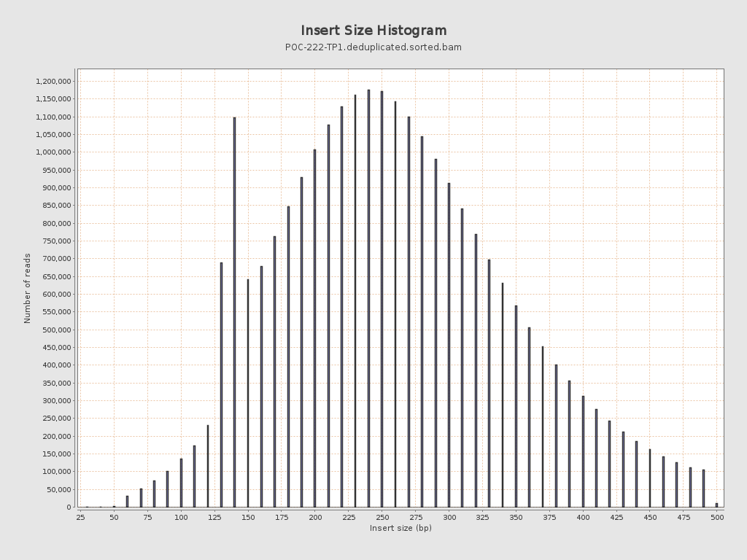Click the histogram bar at 450 bp
The width and height of the screenshot is (747, 560).
650,478
